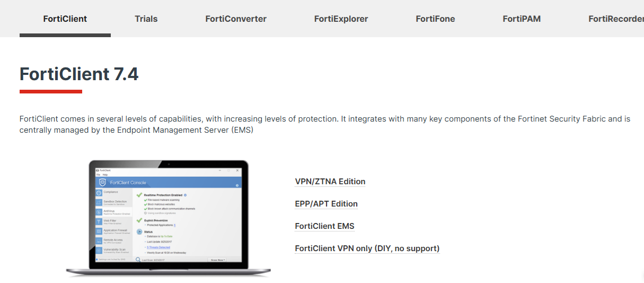Follow the FortiClient EMS link
This screenshot has height=283, width=644.
click(324, 226)
